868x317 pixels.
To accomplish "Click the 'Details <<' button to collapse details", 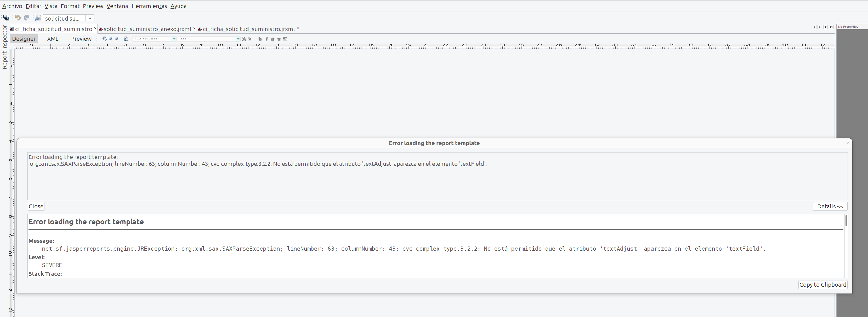I will pos(830,206).
